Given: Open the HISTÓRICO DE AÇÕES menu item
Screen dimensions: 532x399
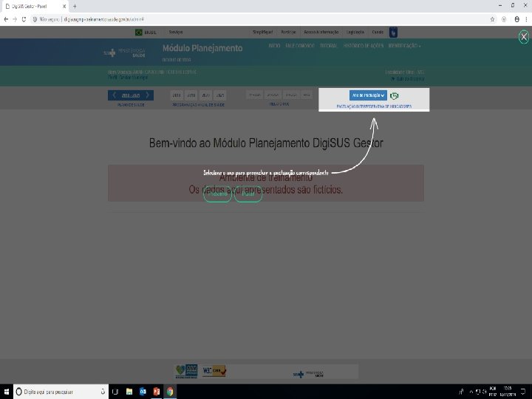Looking at the screenshot, I should (363, 46).
